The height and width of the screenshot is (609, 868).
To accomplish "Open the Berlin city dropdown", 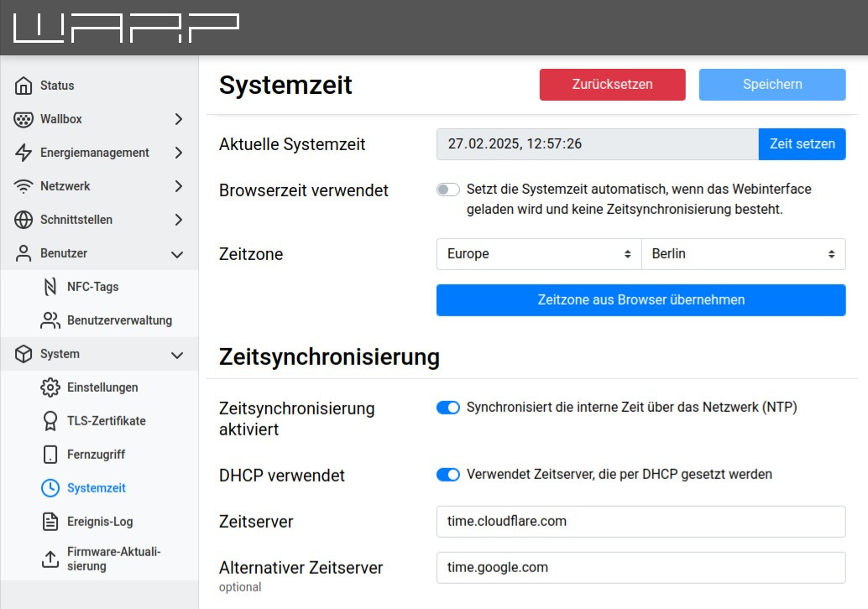I will click(743, 254).
